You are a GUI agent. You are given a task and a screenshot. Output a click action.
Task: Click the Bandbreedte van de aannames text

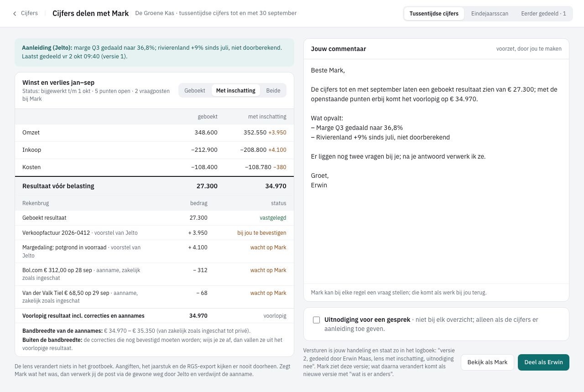136,331
